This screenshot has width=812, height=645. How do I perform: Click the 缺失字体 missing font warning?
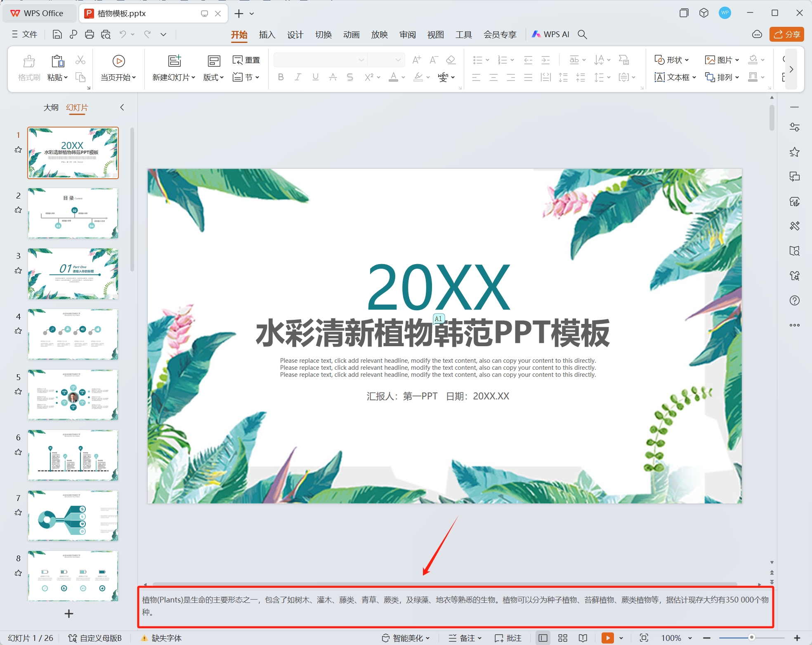pos(162,638)
